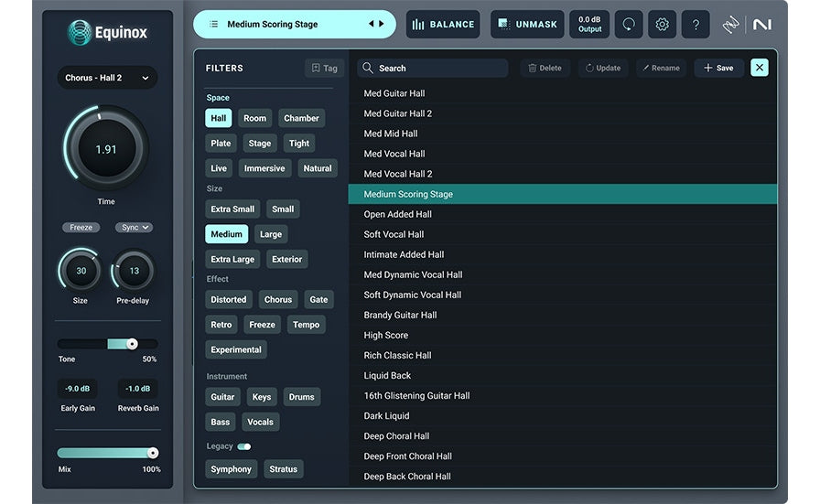The width and height of the screenshot is (820, 504).
Task: Delete the selected preset
Action: click(545, 68)
